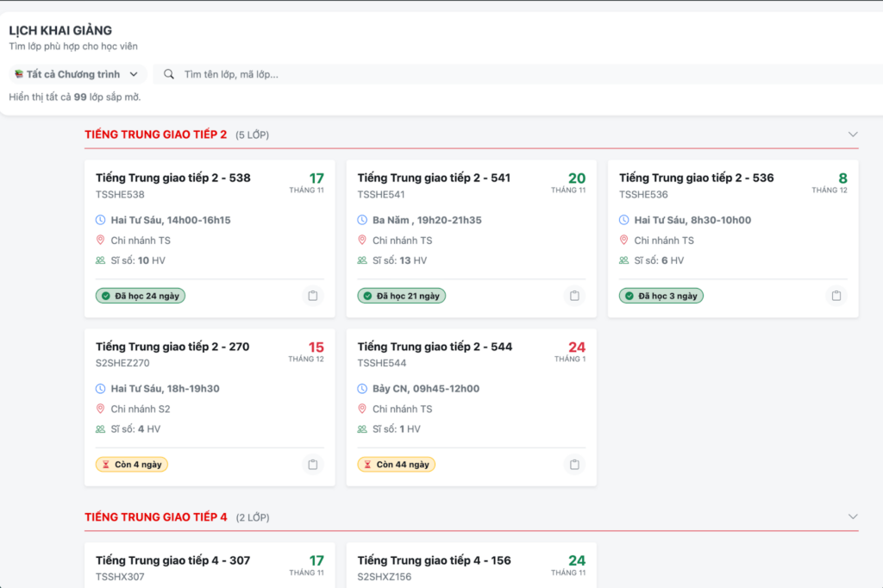Screen dimensions: 883x588
Task: Click the Đã học 24 ngày badge
Action: click(141, 296)
